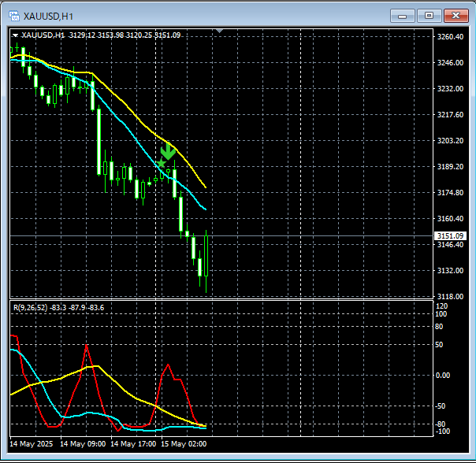Image resolution: width=476 pixels, height=463 pixels.
Task: Click the XAUUSD,H1 chart window icon
Action: pos(14,16)
